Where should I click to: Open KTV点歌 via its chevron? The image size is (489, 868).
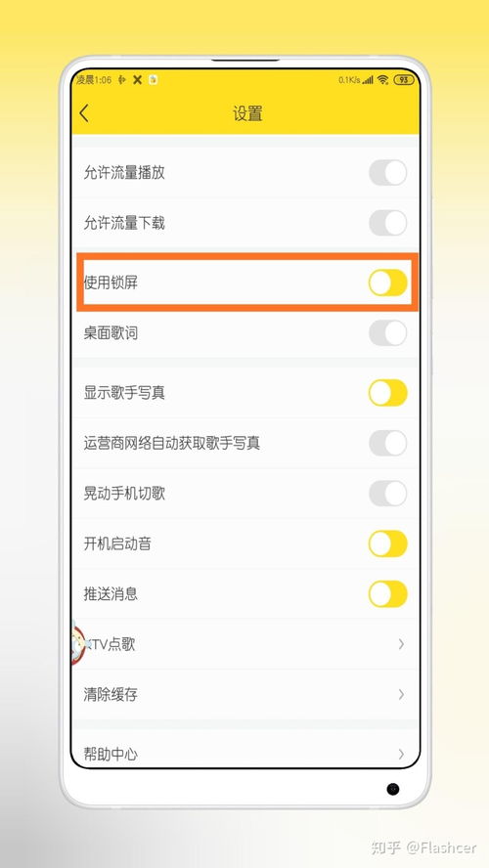[401, 644]
